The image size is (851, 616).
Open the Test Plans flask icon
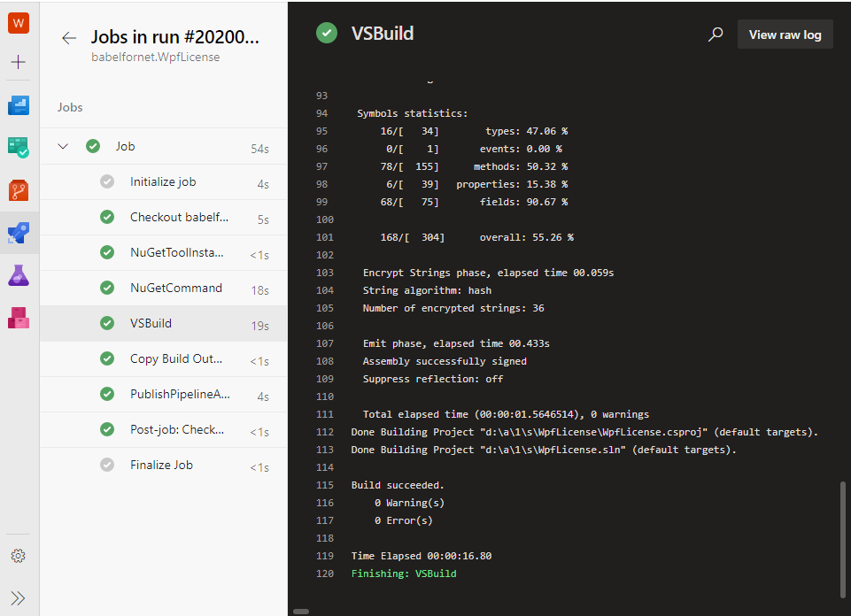[19, 275]
